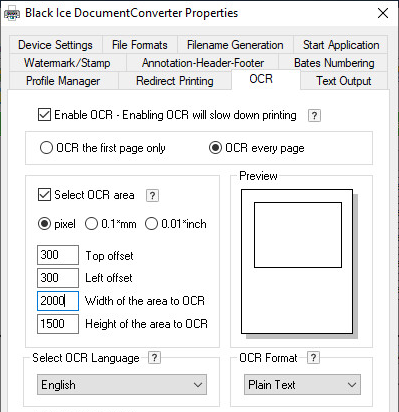The width and height of the screenshot is (399, 412).
Task: Go to the Annotation-Header-Footer tab
Action: click(203, 63)
